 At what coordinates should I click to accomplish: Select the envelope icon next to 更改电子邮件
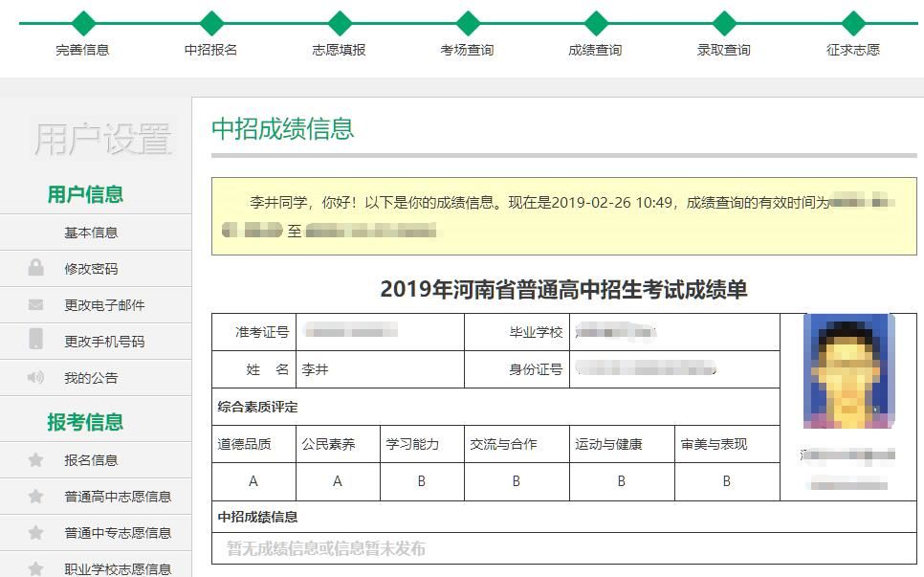(x=34, y=305)
